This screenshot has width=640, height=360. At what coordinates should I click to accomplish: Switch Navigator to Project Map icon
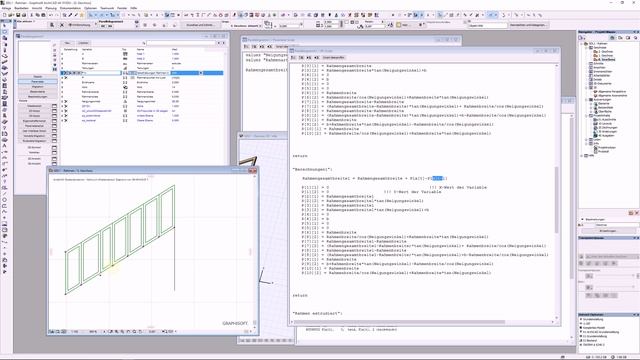click(x=612, y=38)
